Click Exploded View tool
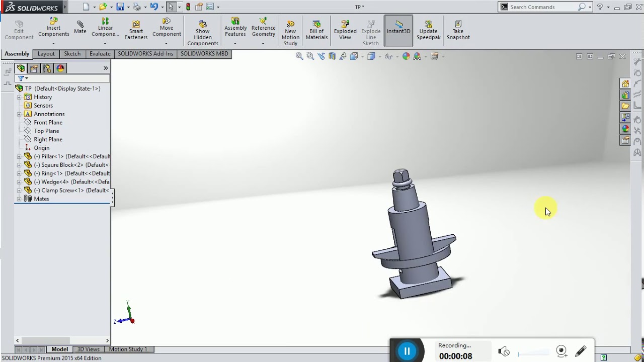The width and height of the screenshot is (644, 362). tap(345, 30)
